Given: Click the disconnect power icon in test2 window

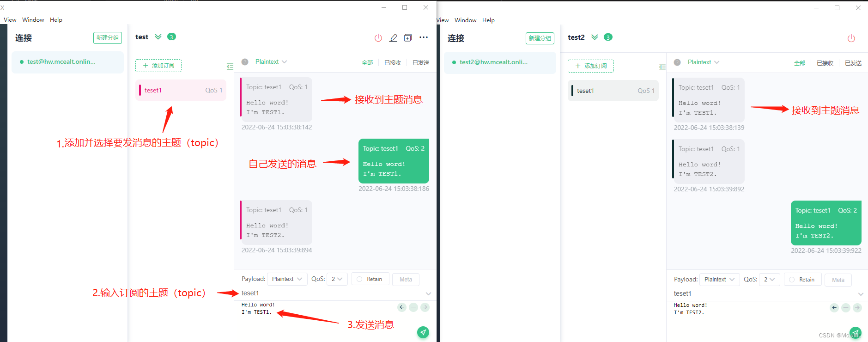Looking at the screenshot, I should [851, 38].
